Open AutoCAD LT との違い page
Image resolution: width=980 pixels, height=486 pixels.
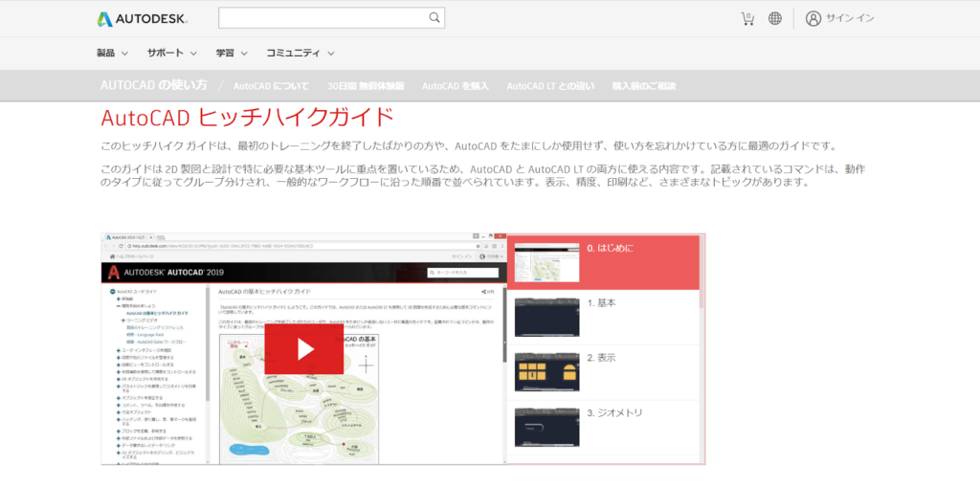tap(550, 85)
